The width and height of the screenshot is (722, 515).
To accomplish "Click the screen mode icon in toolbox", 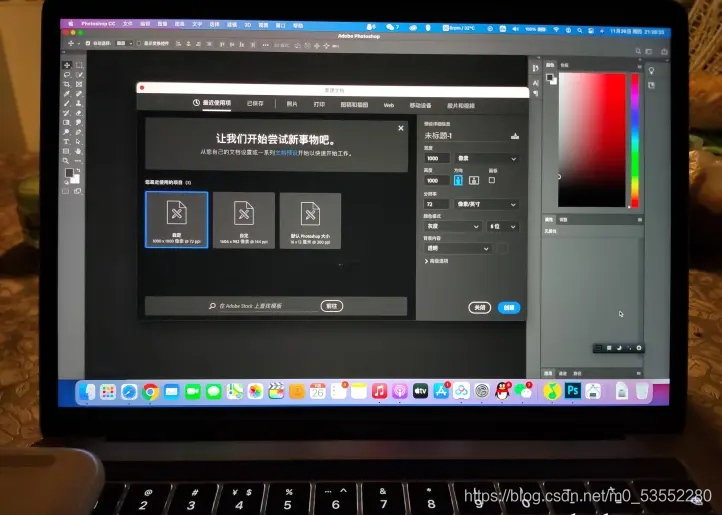I will 78,191.
